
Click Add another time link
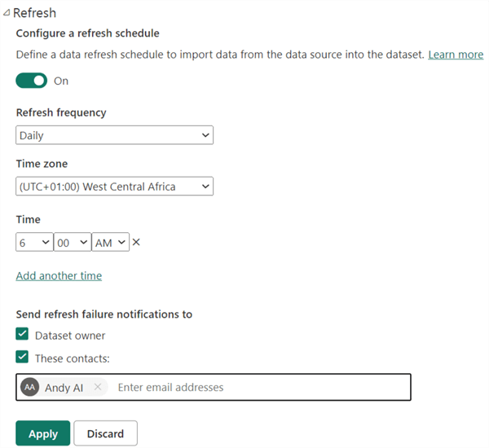point(59,275)
